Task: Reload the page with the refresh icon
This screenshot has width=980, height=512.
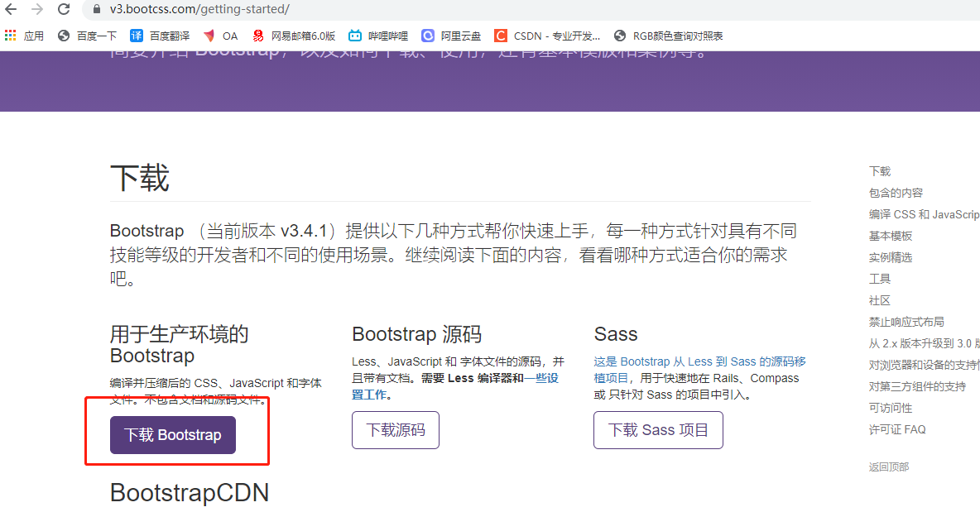Action: point(64,9)
